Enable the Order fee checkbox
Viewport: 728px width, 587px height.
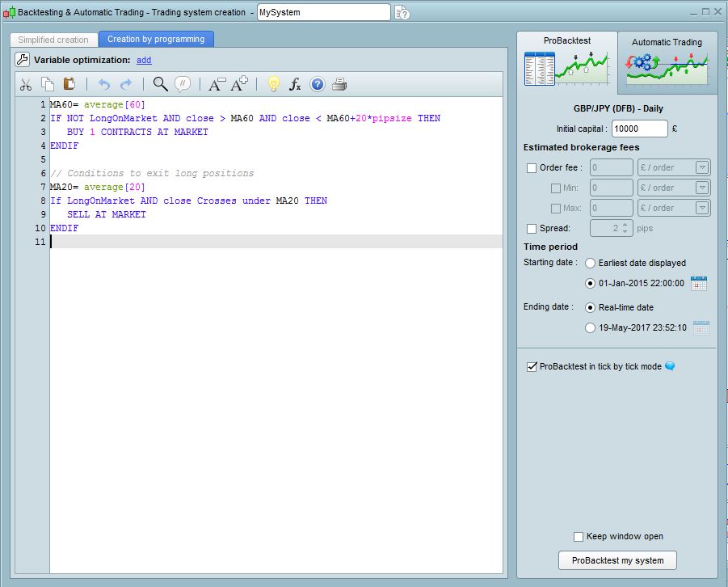(532, 168)
